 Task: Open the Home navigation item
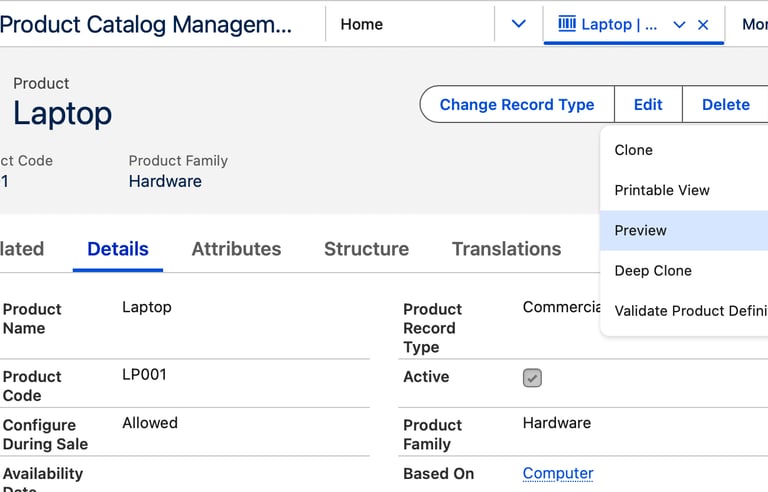[361, 24]
